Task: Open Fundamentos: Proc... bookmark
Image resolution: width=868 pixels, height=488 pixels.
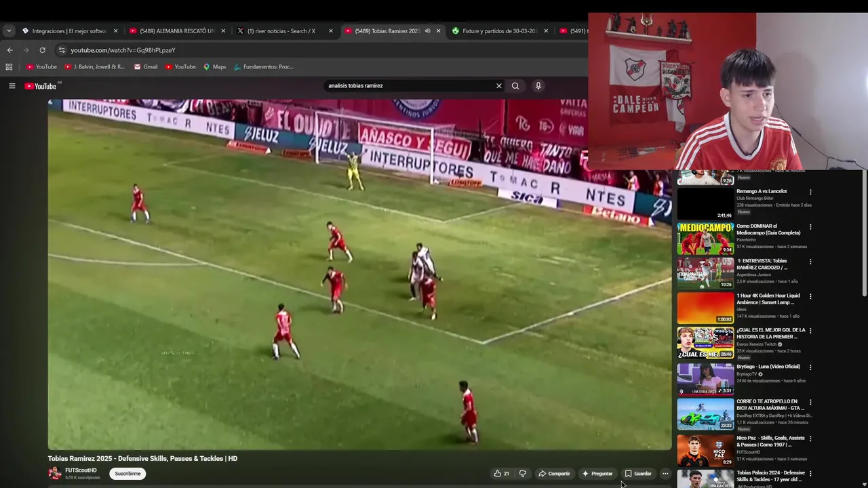Action: (x=264, y=66)
